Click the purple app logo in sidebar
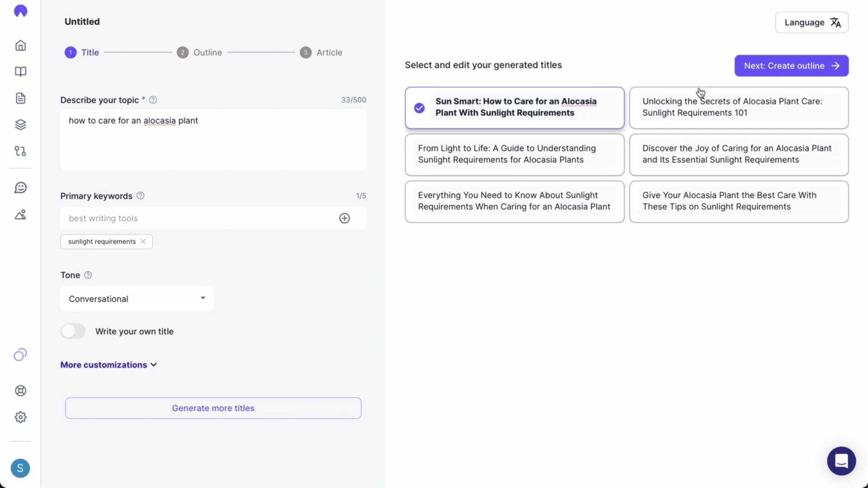Image resolution: width=868 pixels, height=488 pixels. click(x=20, y=11)
